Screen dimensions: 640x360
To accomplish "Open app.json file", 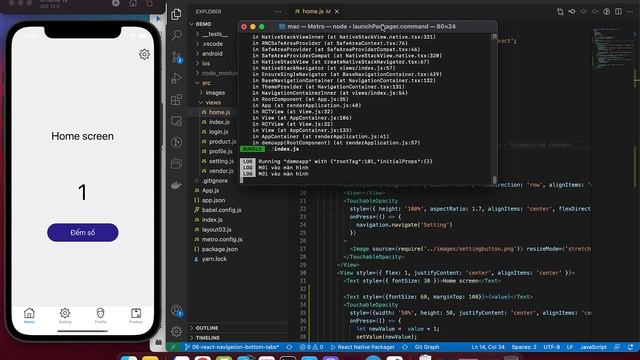I will coord(213,200).
